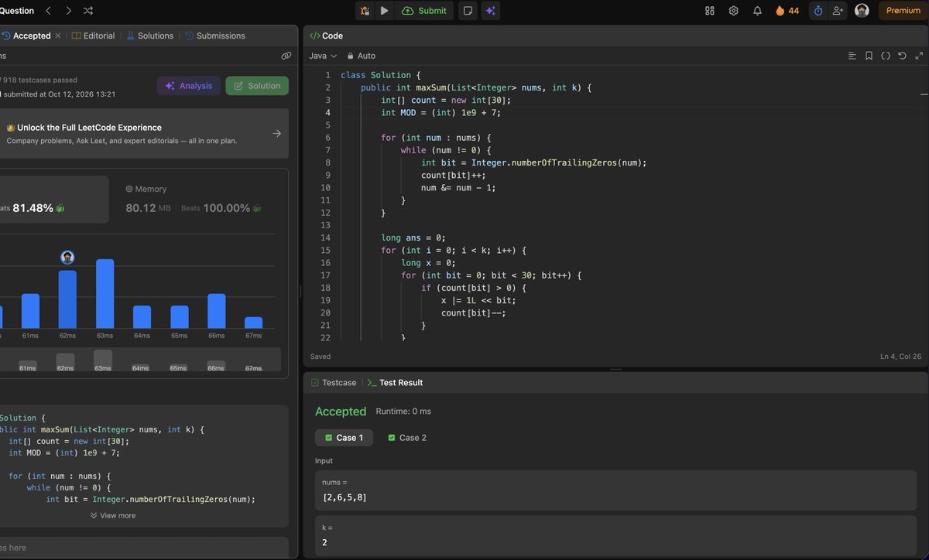Switch to the Testcase tab
This screenshot has width=929, height=560.
334,383
